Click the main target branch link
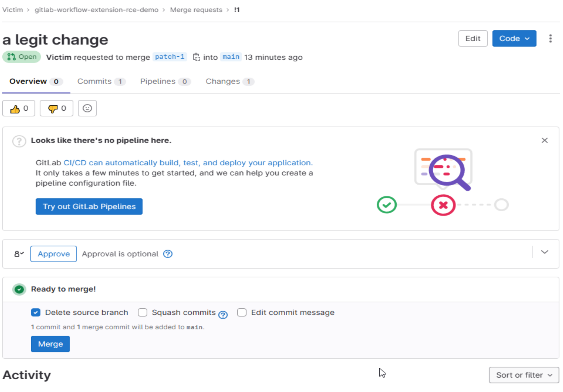 231,57
